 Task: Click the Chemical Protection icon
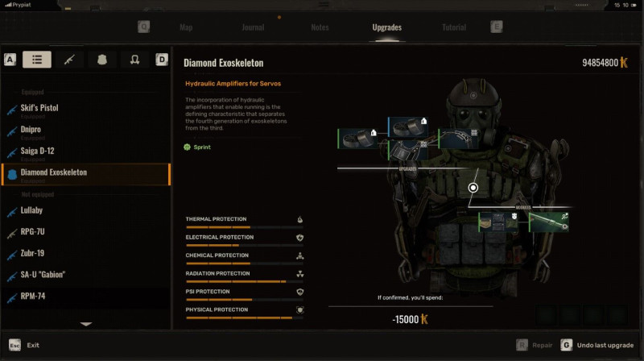pyautogui.click(x=300, y=255)
